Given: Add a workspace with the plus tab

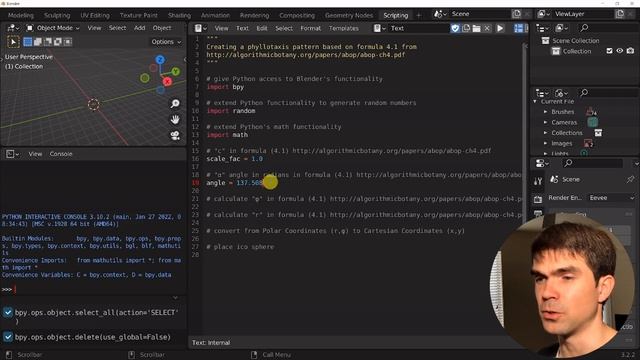Looking at the screenshot, I should (x=418, y=15).
